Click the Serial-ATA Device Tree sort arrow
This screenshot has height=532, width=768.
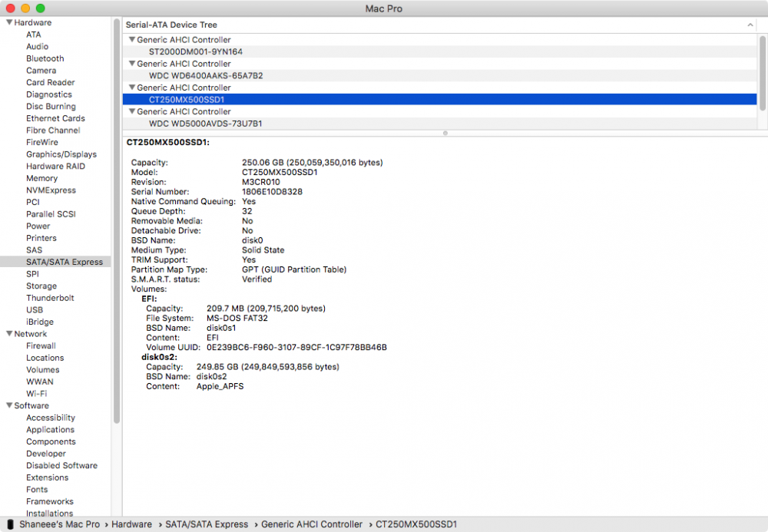click(750, 25)
